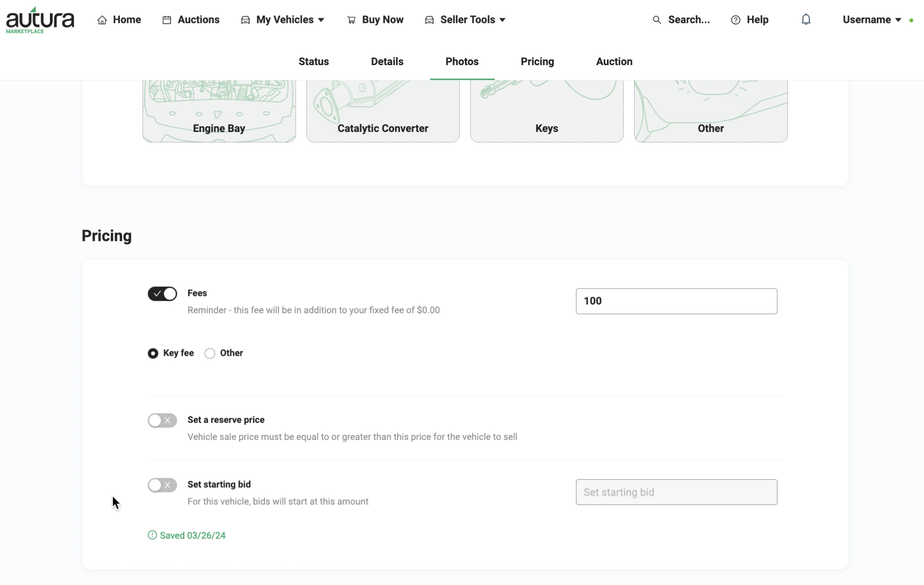Open Help via question mark icon
Viewport: 924px width, 585px height.
(x=736, y=20)
